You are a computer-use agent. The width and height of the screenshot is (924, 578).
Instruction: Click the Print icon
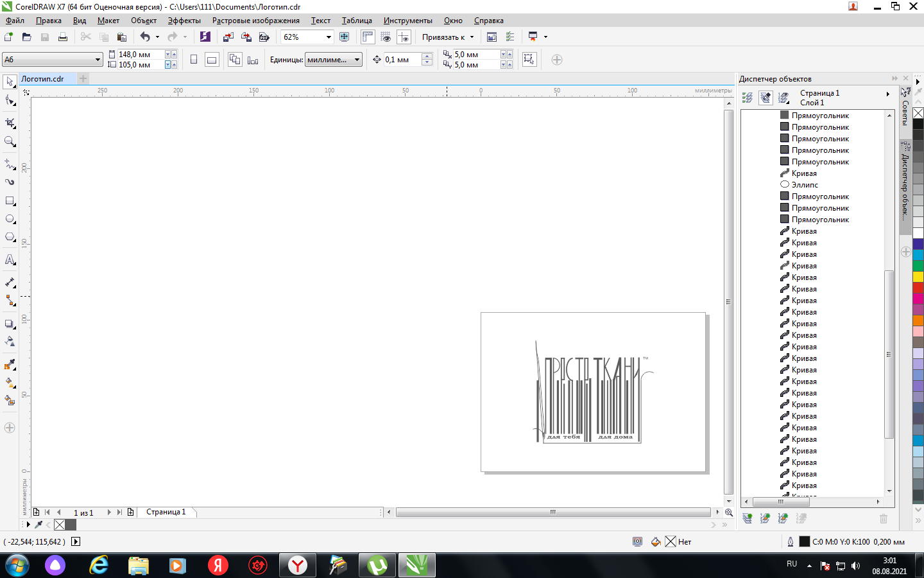coord(63,37)
